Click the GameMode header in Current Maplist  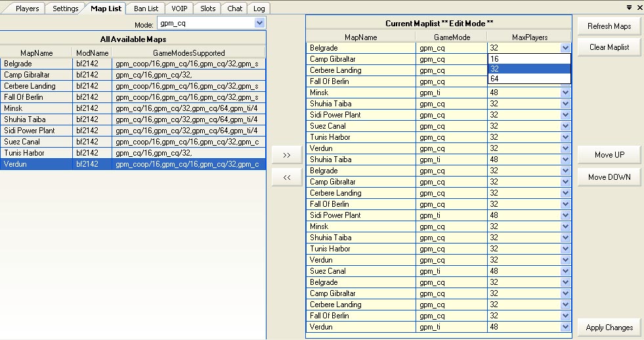(452, 37)
